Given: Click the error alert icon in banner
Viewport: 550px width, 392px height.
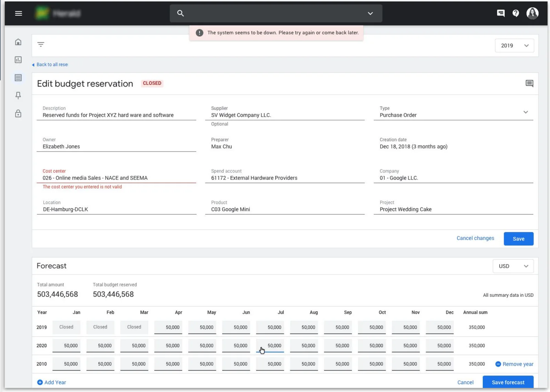Looking at the screenshot, I should point(199,33).
